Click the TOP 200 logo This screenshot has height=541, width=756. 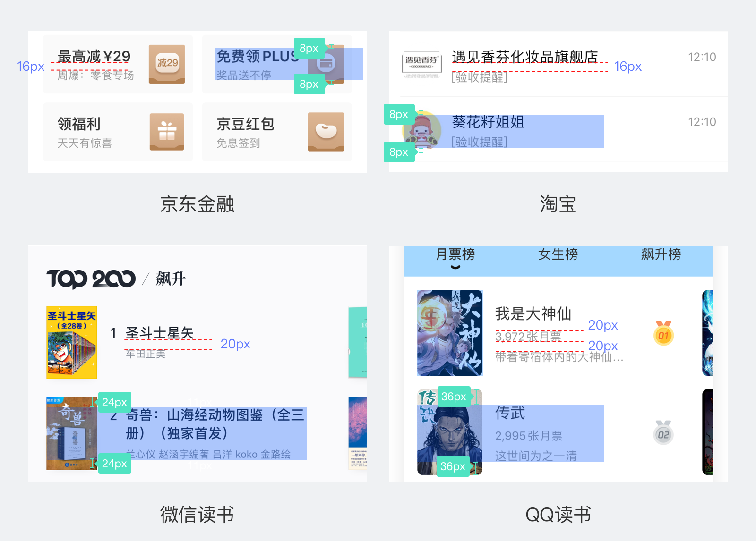click(x=91, y=279)
